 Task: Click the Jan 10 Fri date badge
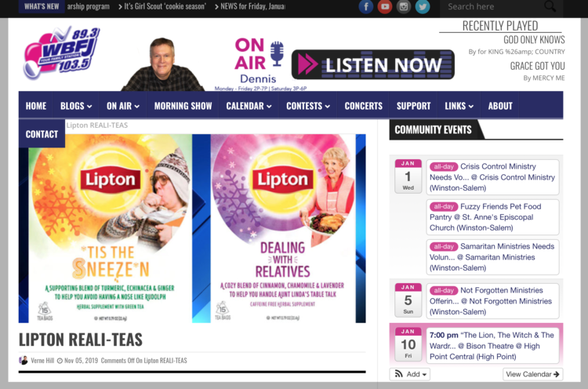[x=408, y=344]
